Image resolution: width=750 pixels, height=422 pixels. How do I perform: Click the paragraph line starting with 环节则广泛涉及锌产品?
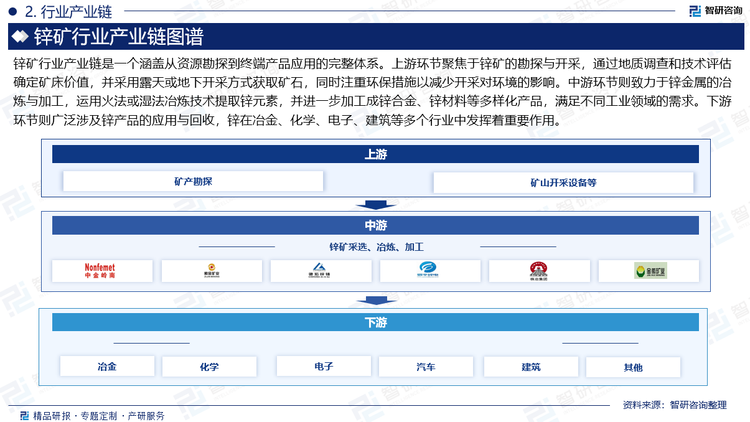pos(288,120)
